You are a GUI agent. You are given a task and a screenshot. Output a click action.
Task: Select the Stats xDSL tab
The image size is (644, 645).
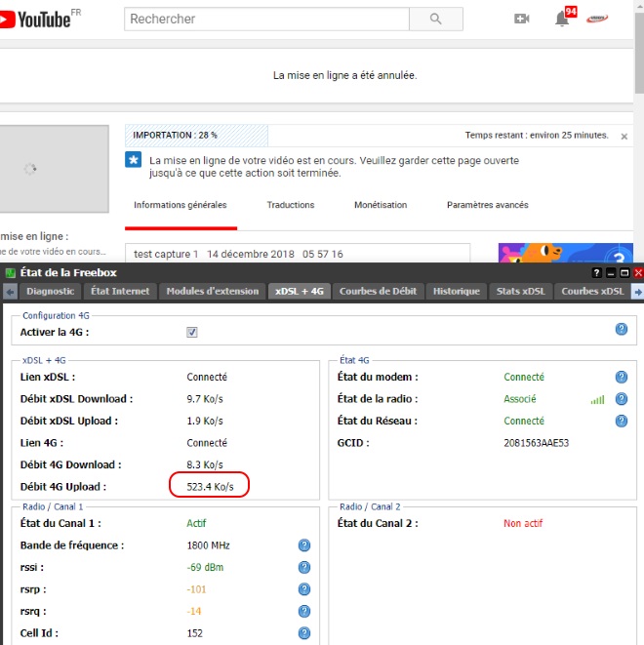pyautogui.click(x=521, y=291)
